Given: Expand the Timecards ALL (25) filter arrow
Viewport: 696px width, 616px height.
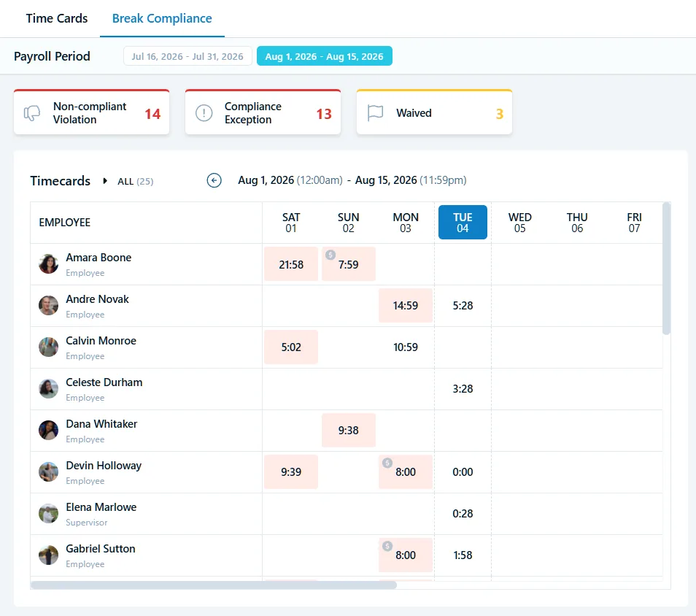Looking at the screenshot, I should (x=105, y=181).
